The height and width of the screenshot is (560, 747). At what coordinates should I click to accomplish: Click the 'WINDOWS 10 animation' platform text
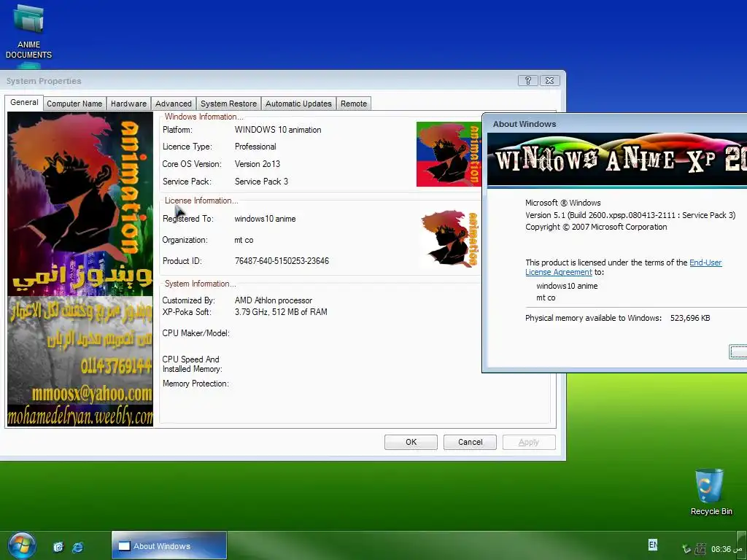(x=278, y=130)
